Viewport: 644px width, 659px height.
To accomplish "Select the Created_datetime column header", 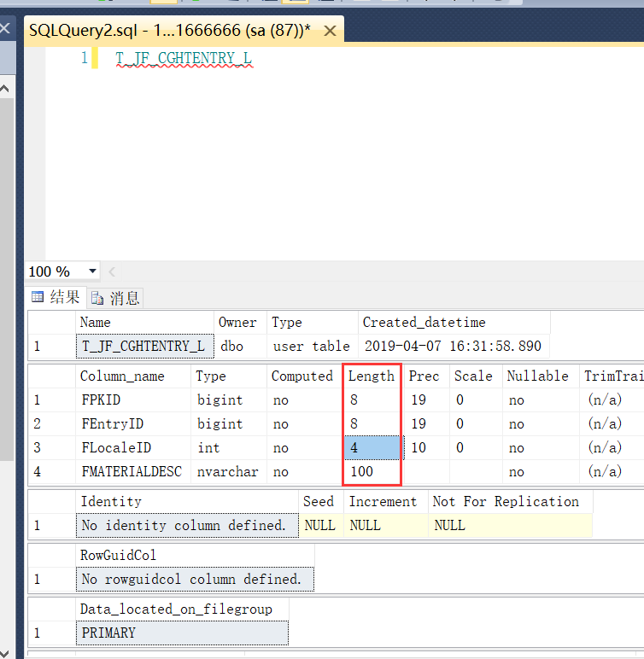I will pos(454,323).
